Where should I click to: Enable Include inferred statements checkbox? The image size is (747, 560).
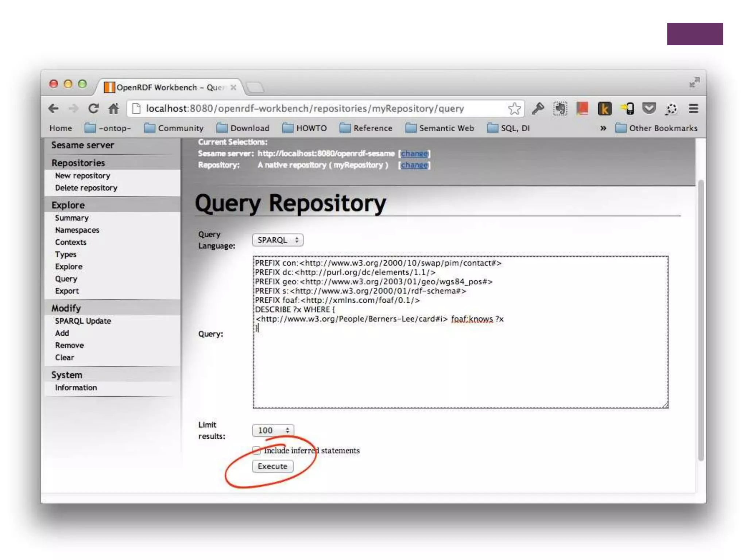coord(257,451)
